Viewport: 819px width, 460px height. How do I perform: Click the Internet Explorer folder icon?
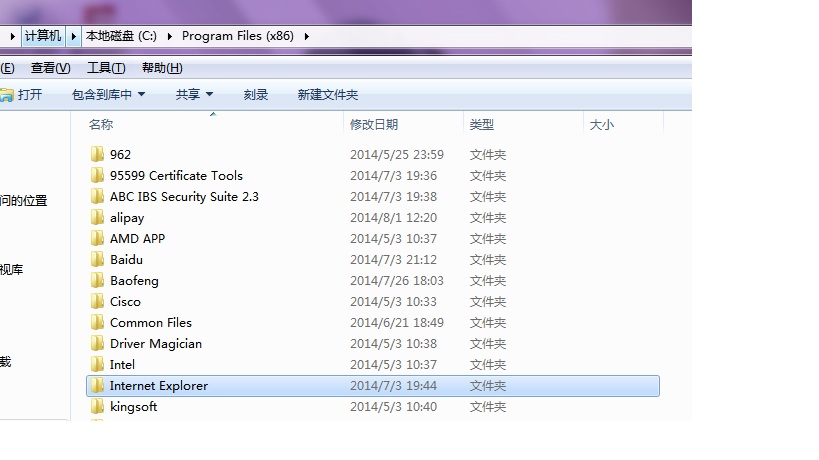pos(97,386)
